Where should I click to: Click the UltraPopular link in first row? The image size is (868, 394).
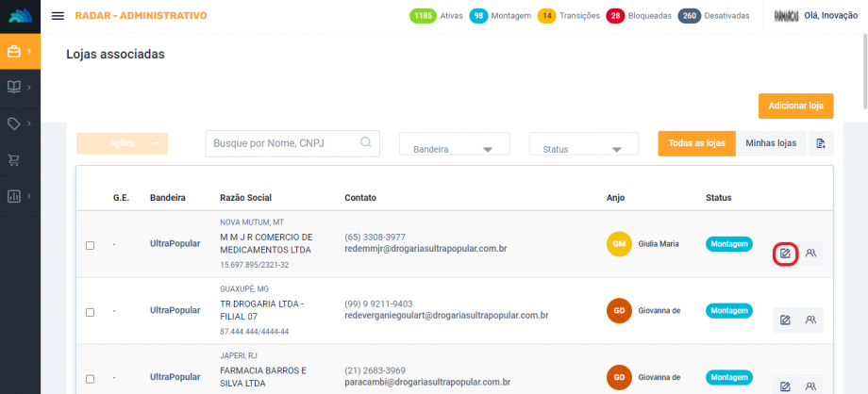click(x=175, y=243)
